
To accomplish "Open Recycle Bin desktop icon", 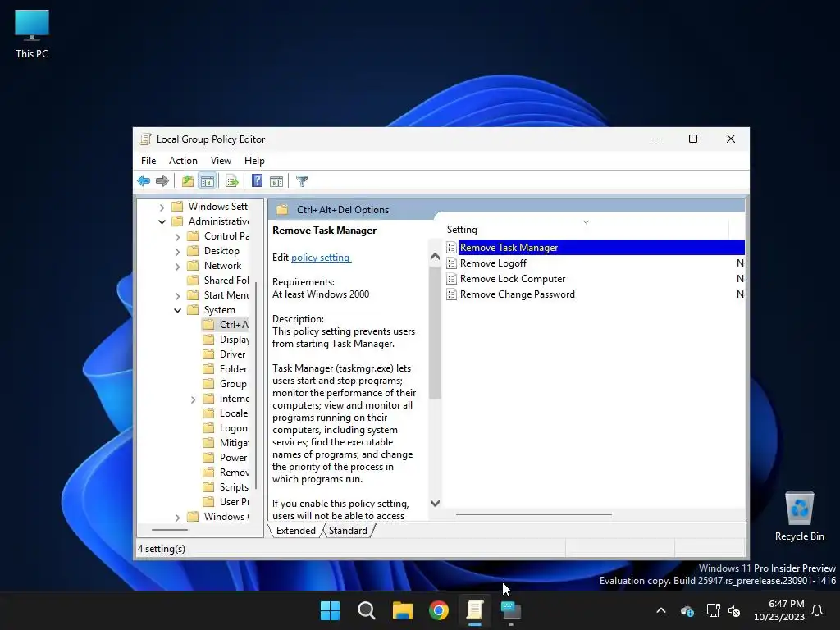I will [799, 516].
